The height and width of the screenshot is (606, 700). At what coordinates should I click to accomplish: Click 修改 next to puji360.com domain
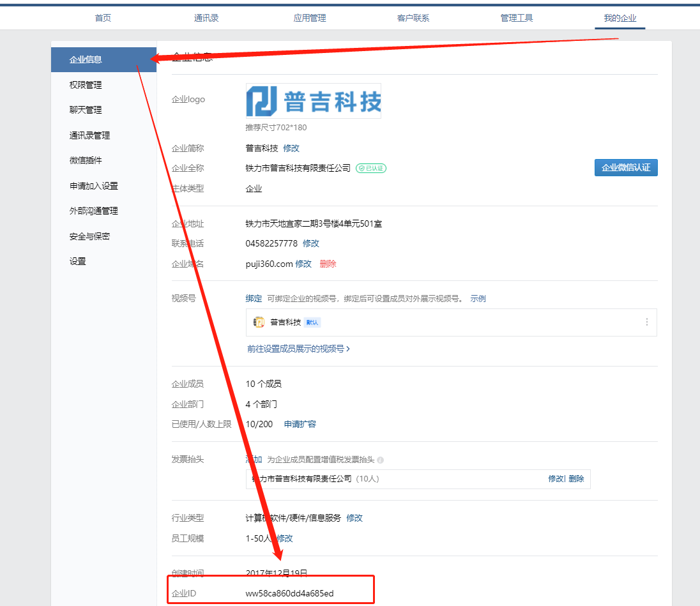coord(303,264)
